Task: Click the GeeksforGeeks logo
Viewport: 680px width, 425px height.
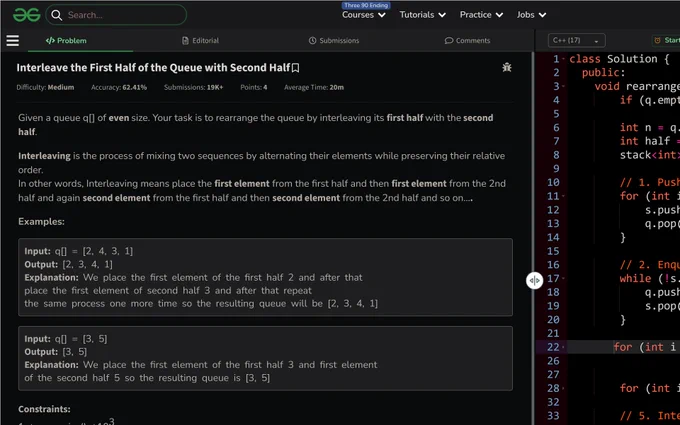Action: [26, 15]
